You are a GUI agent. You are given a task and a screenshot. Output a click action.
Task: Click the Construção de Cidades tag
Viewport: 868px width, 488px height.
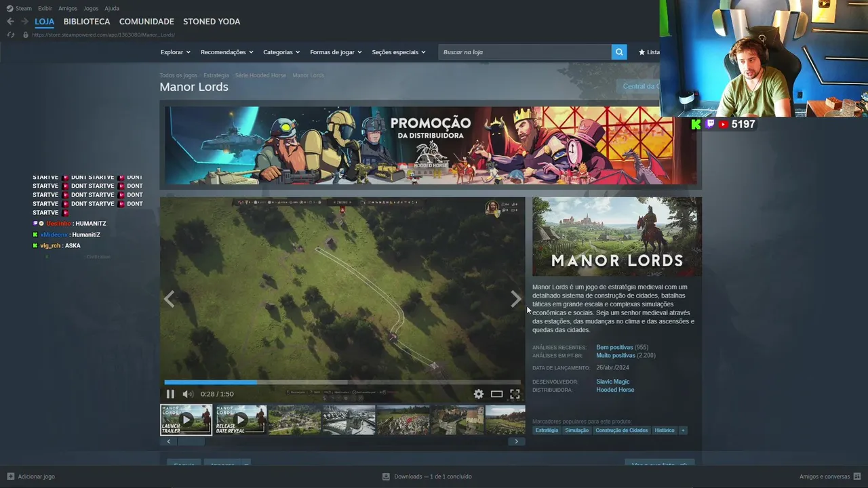622,430
